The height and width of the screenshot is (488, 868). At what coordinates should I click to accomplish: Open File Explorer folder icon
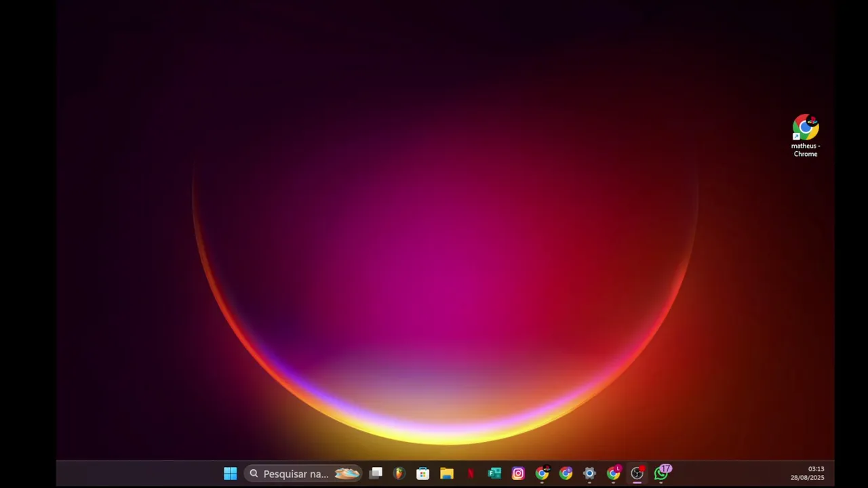click(x=446, y=474)
